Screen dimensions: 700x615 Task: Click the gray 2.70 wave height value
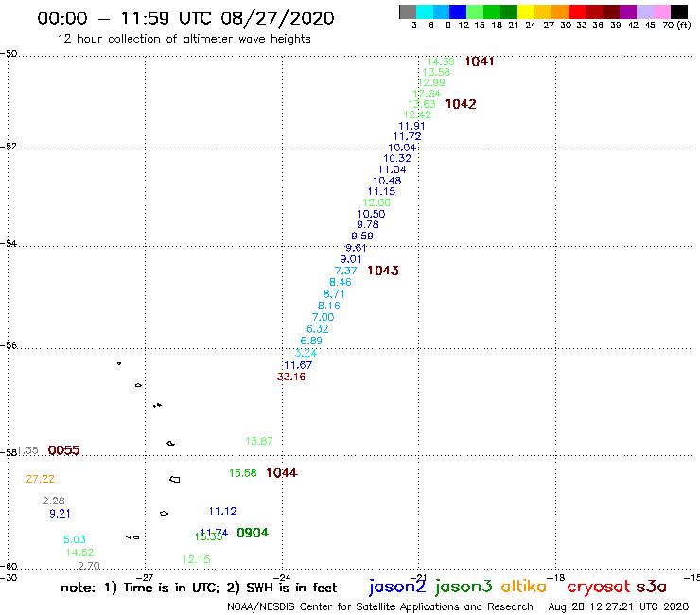89,566
